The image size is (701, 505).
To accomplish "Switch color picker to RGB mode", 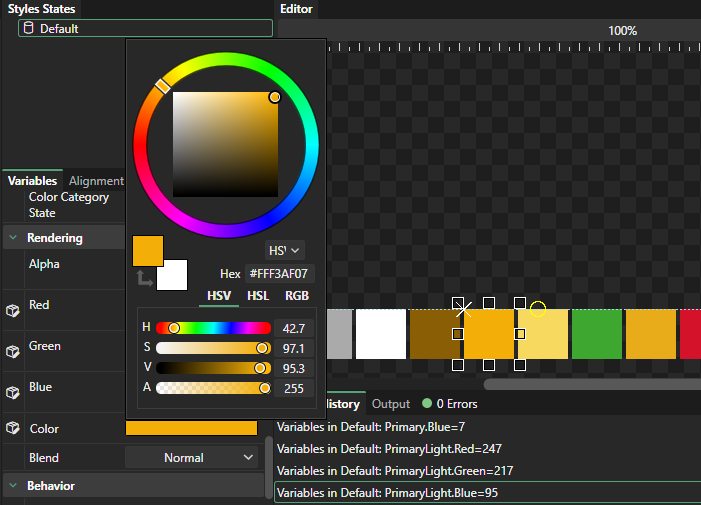I will [297, 296].
